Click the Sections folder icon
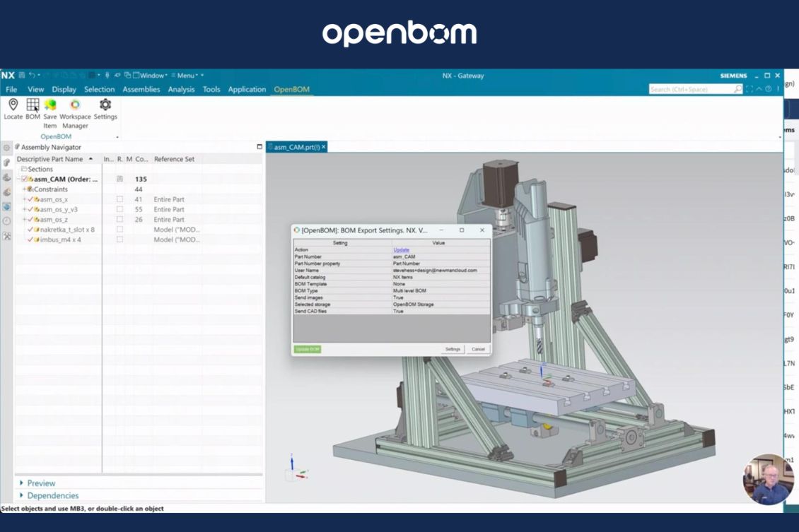 24,169
